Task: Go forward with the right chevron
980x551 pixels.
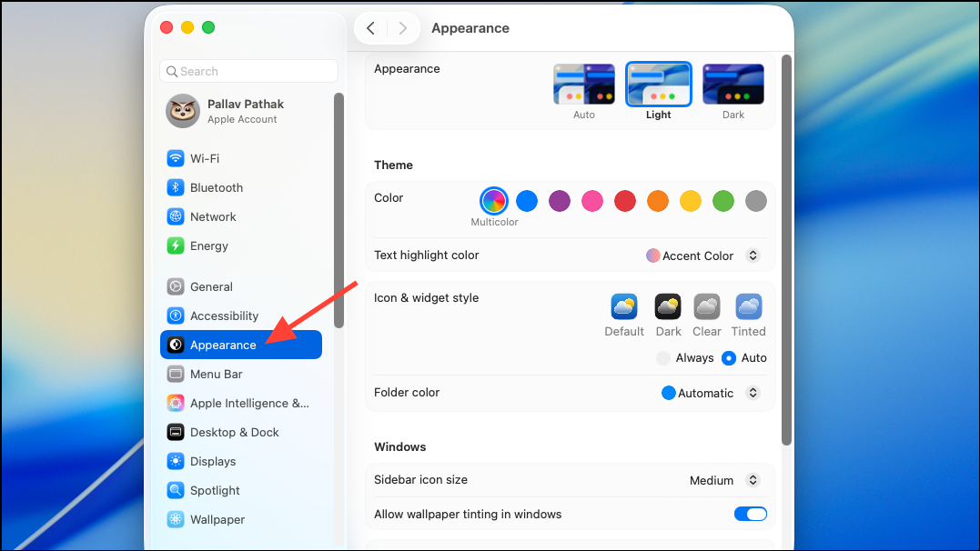Action: point(402,28)
